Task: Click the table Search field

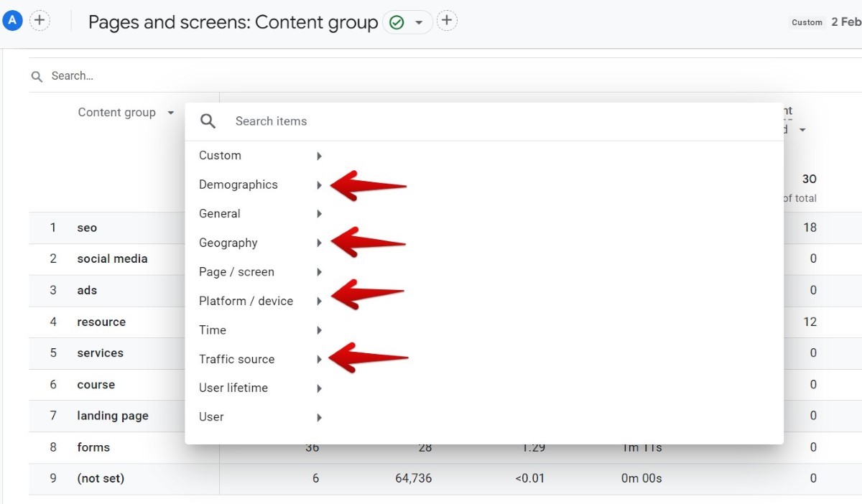Action: point(73,76)
